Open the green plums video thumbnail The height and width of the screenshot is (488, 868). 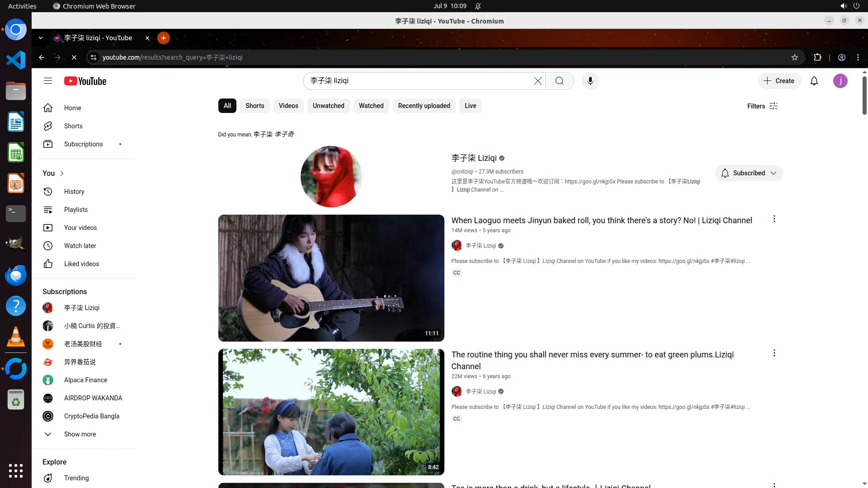[331, 412]
